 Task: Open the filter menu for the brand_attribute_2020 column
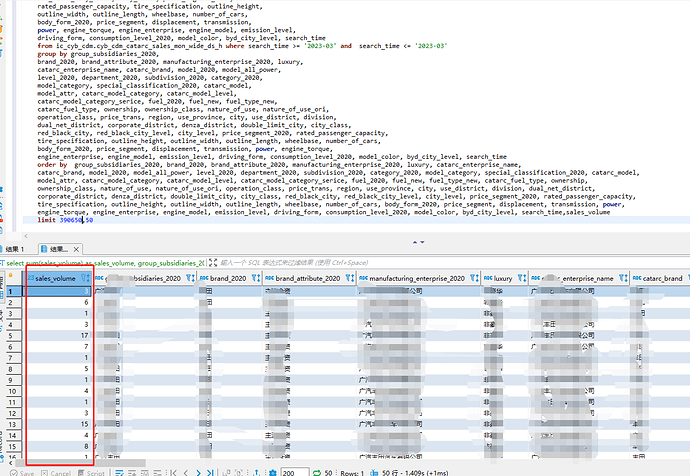(x=349, y=278)
